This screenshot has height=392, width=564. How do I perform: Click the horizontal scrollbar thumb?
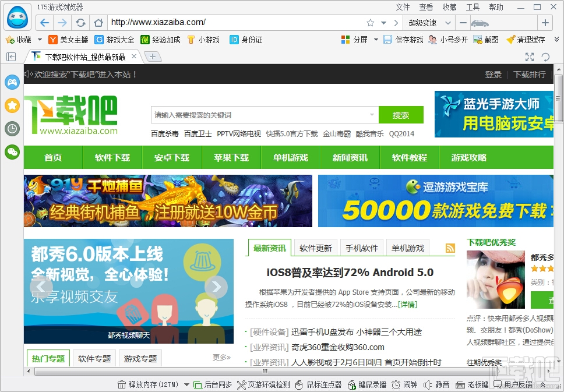(266, 371)
